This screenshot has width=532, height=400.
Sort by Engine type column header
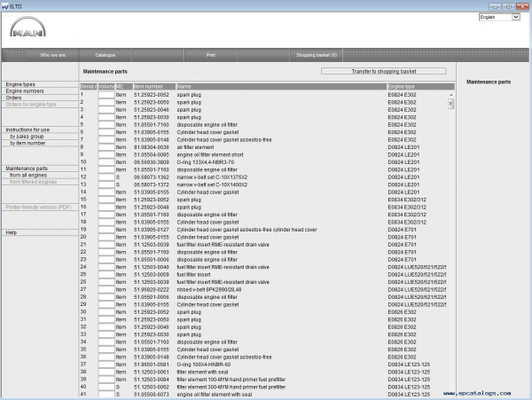pyautogui.click(x=420, y=87)
